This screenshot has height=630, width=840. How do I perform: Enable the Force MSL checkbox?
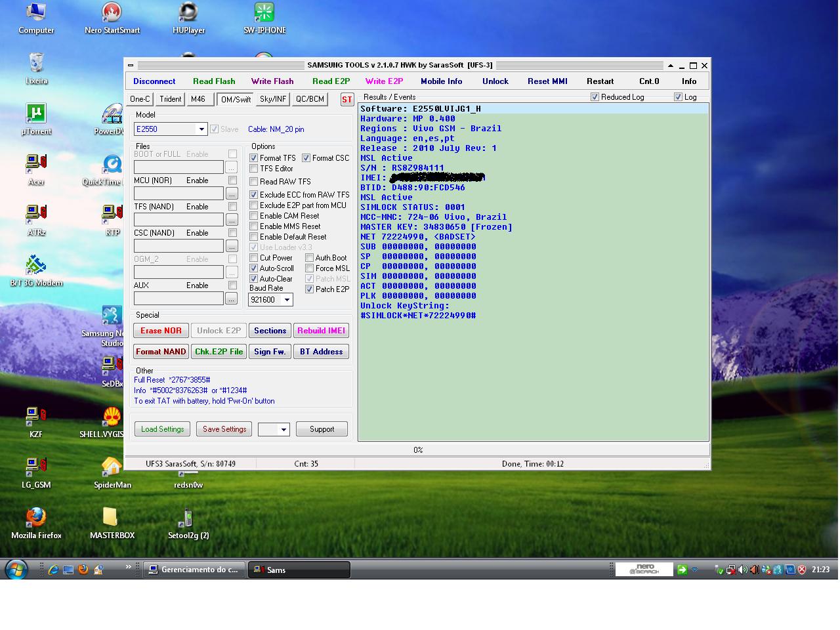309,268
